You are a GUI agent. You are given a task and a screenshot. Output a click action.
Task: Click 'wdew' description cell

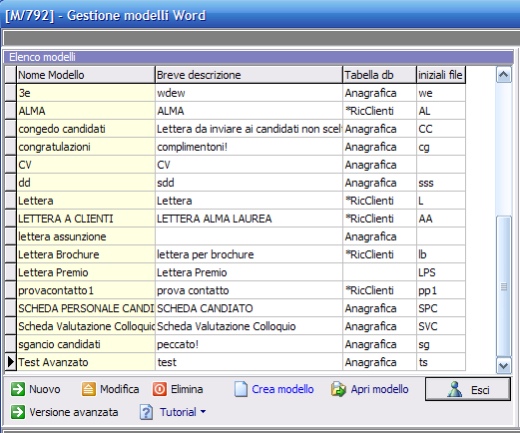(249, 93)
